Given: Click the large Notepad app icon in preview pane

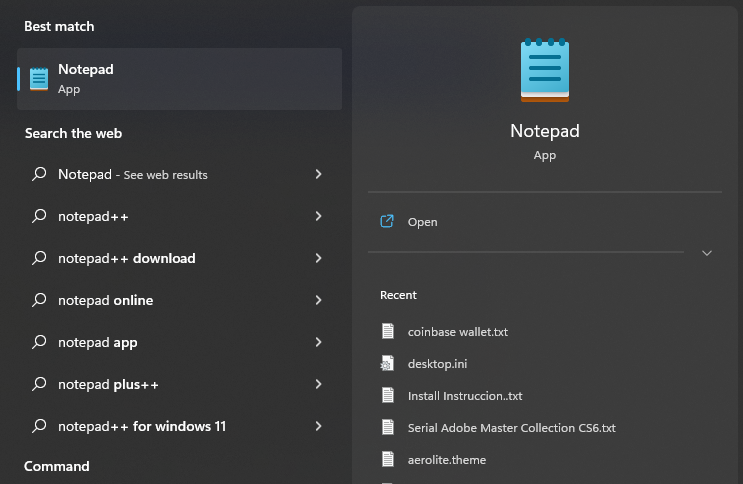Looking at the screenshot, I should pos(545,70).
